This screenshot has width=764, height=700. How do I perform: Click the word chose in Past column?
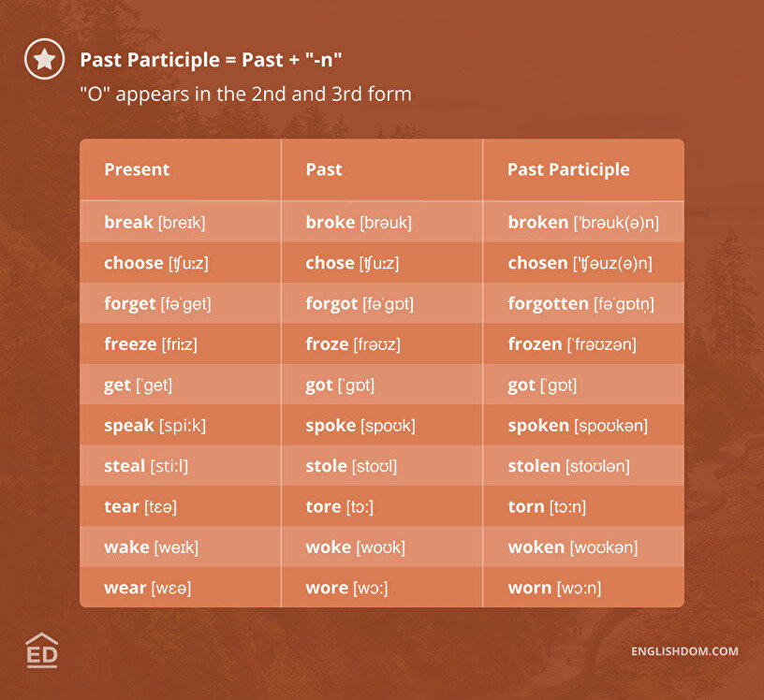point(330,263)
